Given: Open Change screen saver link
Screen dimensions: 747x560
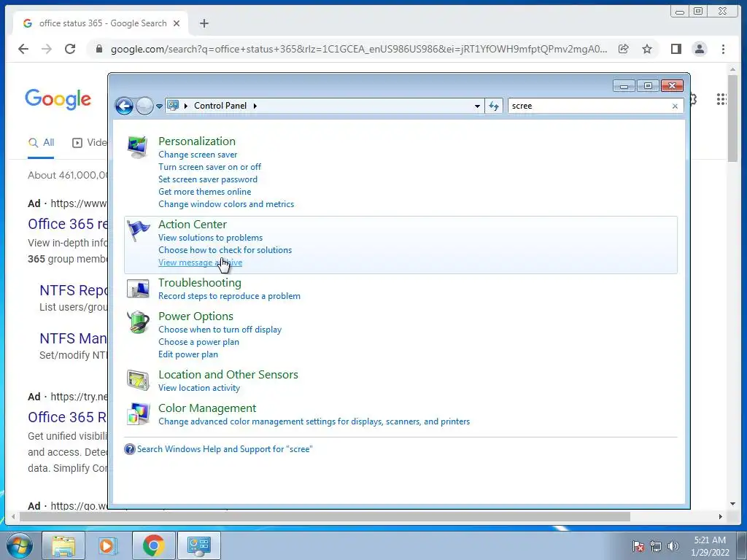Looking at the screenshot, I should 198,155.
